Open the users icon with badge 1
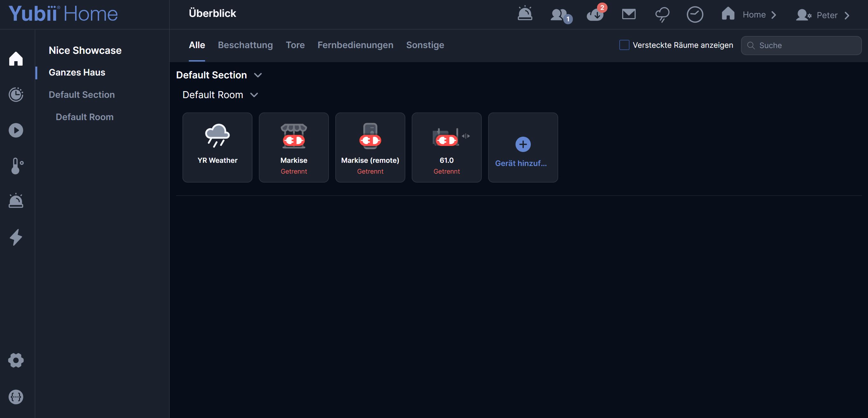868x418 pixels. [x=560, y=15]
